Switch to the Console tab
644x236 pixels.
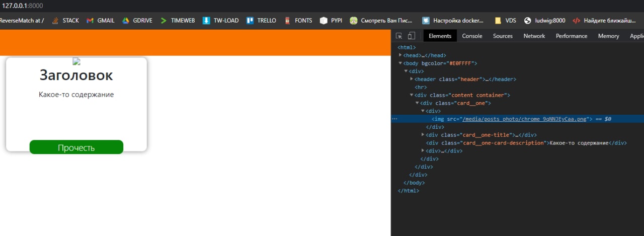coord(472,36)
